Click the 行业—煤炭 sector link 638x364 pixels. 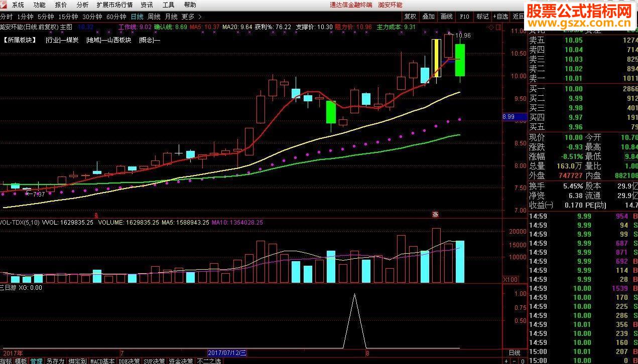click(x=62, y=40)
